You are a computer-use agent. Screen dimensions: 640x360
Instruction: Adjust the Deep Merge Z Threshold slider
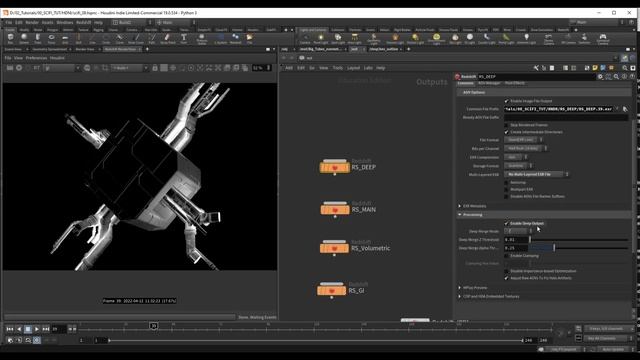[579, 240]
